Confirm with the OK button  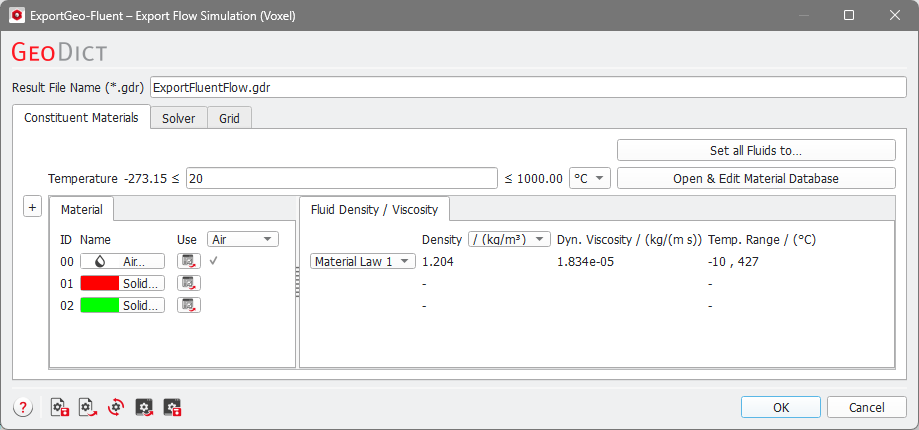[x=781, y=407]
